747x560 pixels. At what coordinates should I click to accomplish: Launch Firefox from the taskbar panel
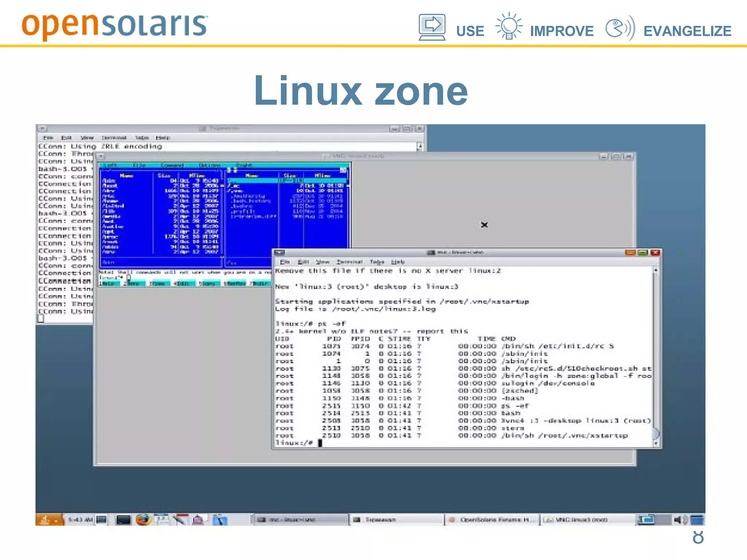pos(143,520)
